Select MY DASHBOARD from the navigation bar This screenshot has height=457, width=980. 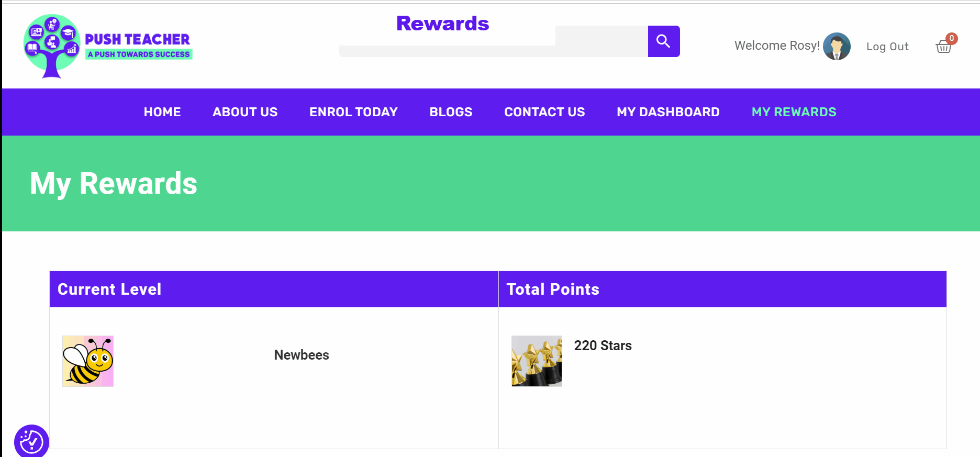tap(668, 112)
